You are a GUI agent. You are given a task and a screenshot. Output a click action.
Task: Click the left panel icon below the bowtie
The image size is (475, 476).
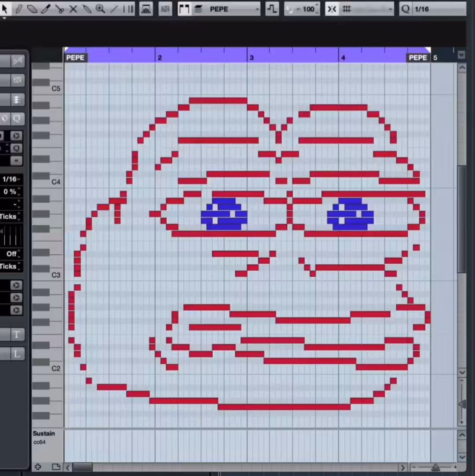(x=17, y=80)
